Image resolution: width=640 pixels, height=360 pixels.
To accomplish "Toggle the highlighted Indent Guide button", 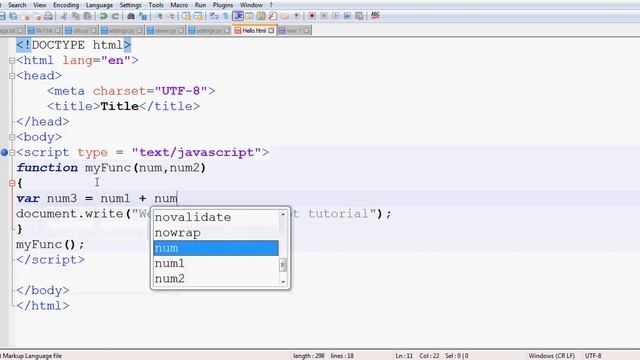I will pos(238,16).
